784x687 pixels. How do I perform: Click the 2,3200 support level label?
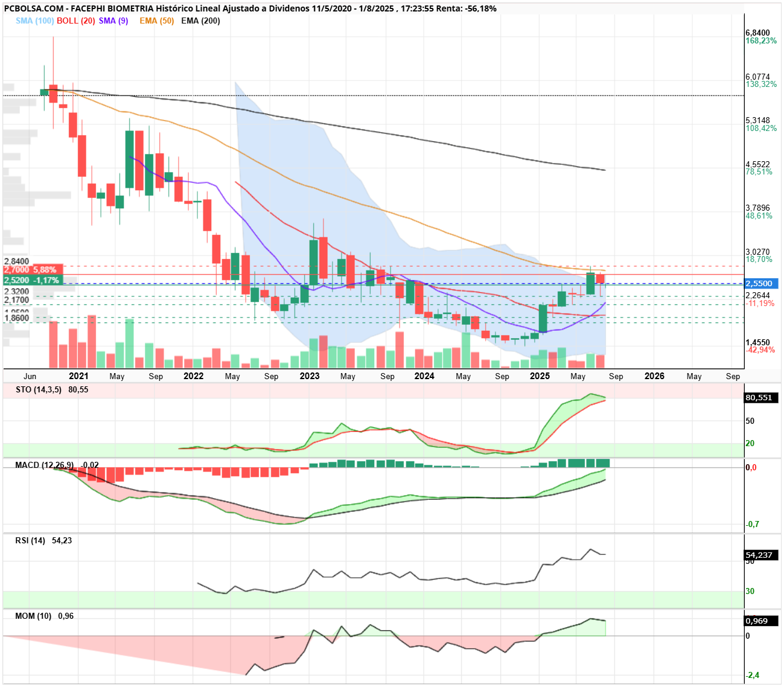(17, 292)
